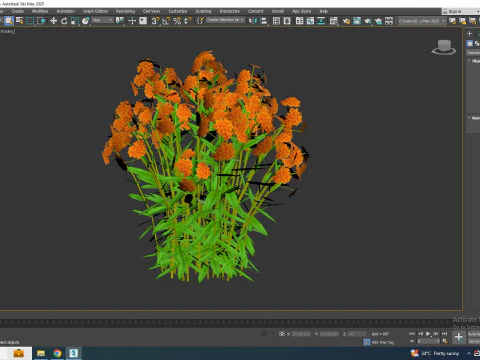Viewport: 480px width, 360px height.
Task: Open the Help menu
Action: click(324, 11)
